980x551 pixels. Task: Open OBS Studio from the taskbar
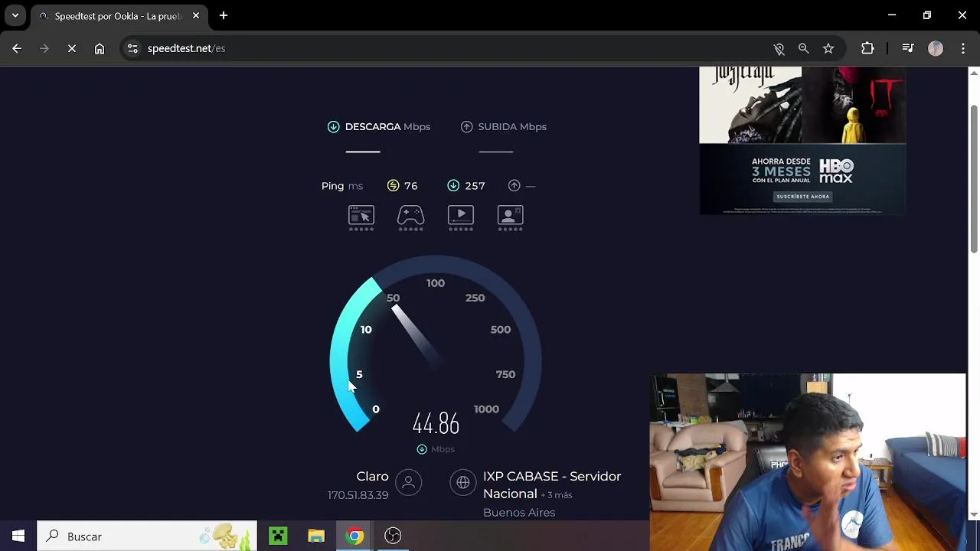pos(393,536)
